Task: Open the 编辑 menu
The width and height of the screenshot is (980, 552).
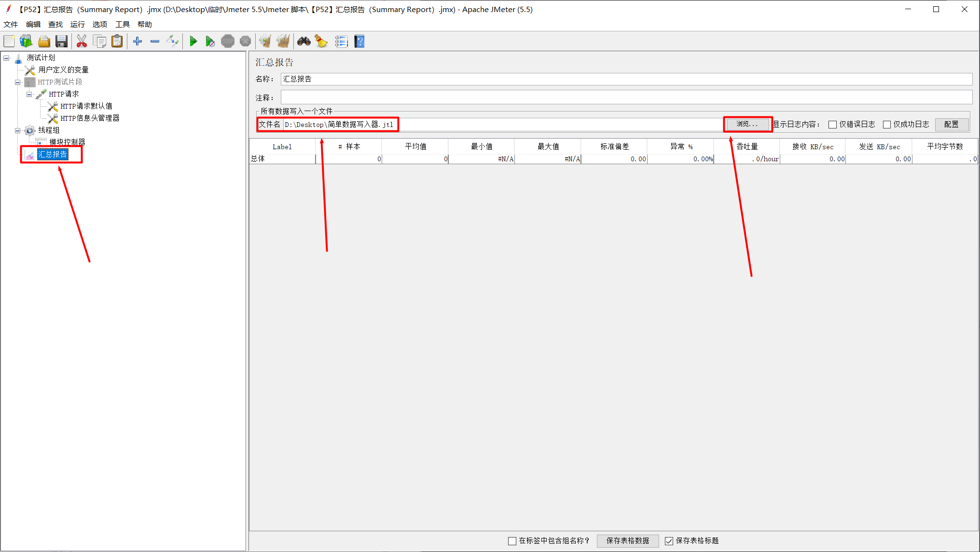Action: [33, 24]
